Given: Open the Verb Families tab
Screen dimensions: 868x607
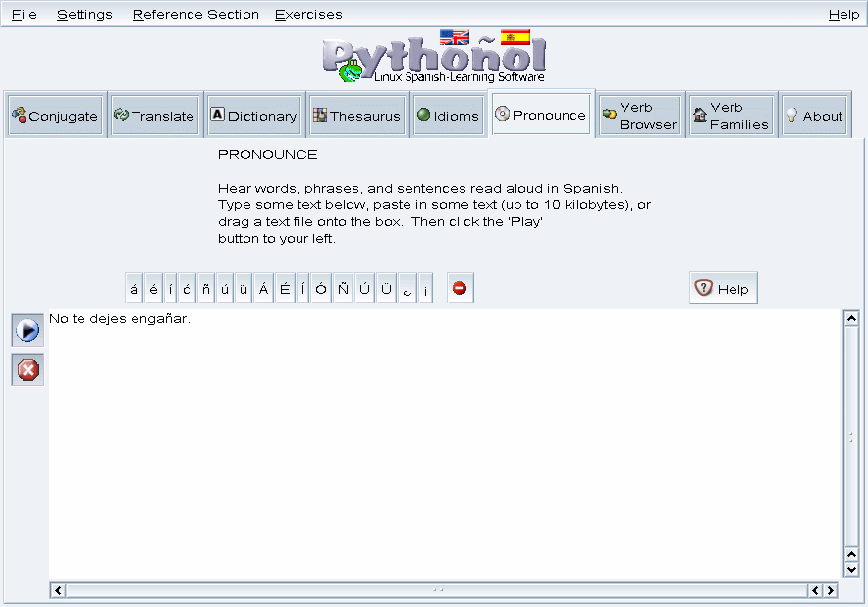Looking at the screenshot, I should point(731,116).
